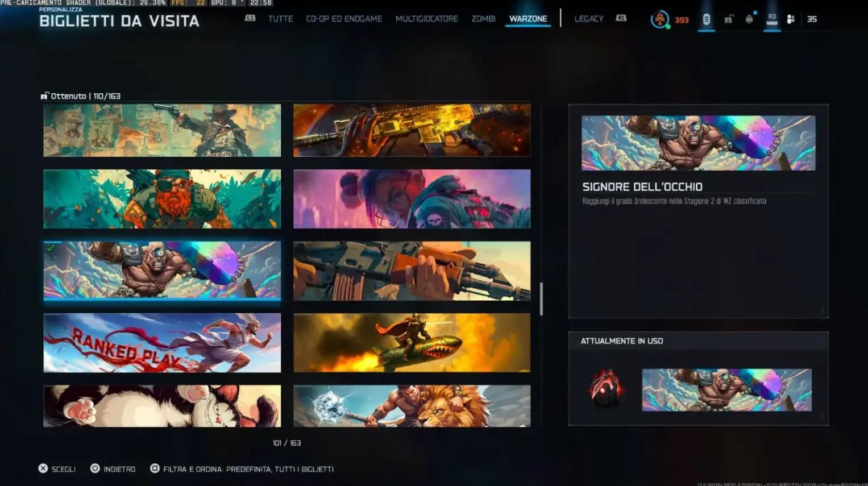Select the Zombi tab
Image resolution: width=868 pixels, height=486 pixels.
tap(483, 19)
